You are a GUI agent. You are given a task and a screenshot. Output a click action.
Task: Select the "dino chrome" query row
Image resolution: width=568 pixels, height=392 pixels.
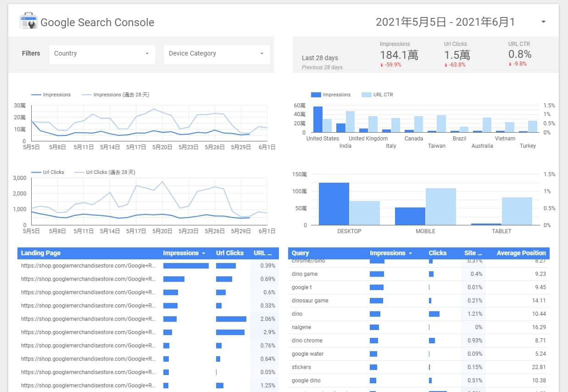click(x=418, y=341)
